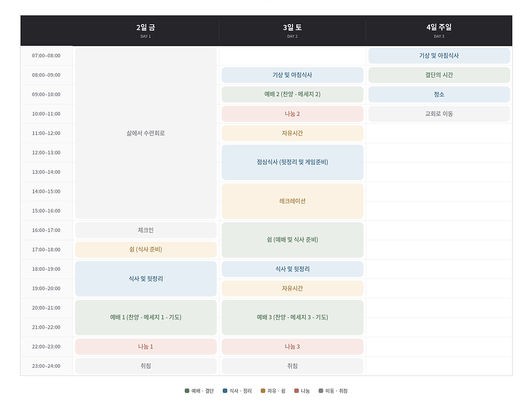Select the 레크레이션 event block
Image resolution: width=532 pixels, height=406 pixels.
click(293, 201)
